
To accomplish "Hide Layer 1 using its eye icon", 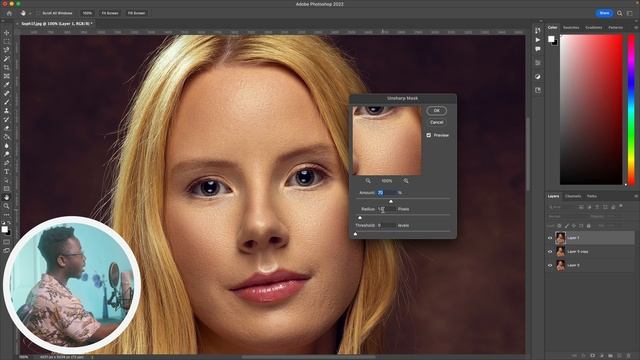I will point(550,238).
